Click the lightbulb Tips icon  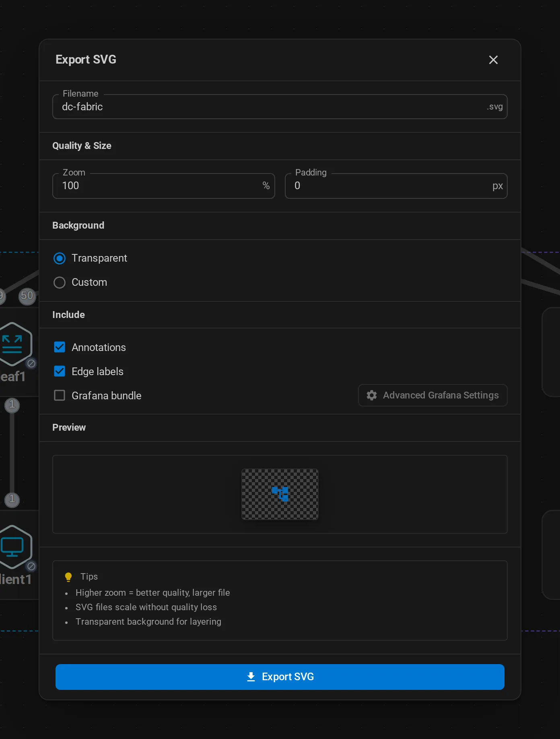[x=68, y=577]
